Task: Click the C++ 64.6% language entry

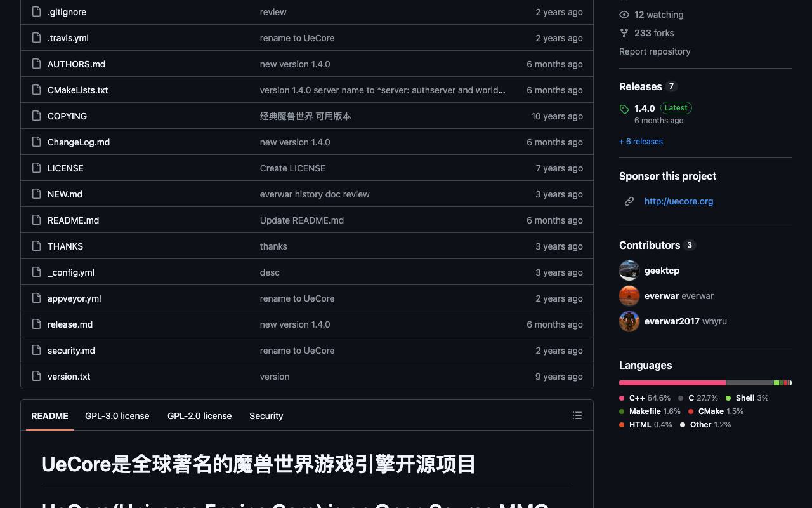Action: tap(645, 398)
